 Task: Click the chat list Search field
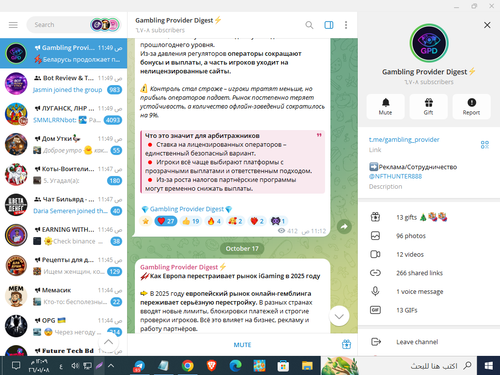click(60, 25)
